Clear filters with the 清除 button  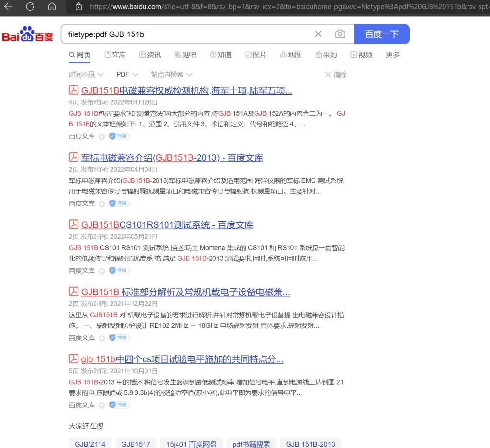pos(336,74)
